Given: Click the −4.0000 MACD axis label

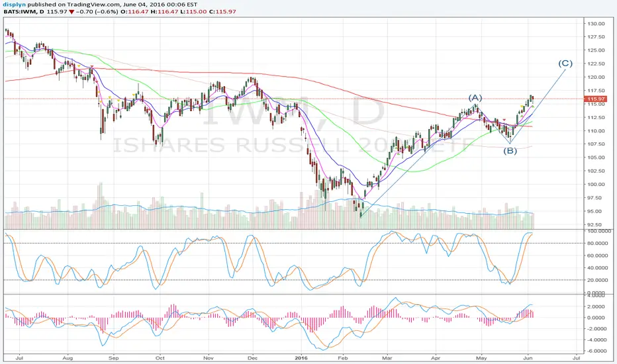Looking at the screenshot, I should point(597,340).
